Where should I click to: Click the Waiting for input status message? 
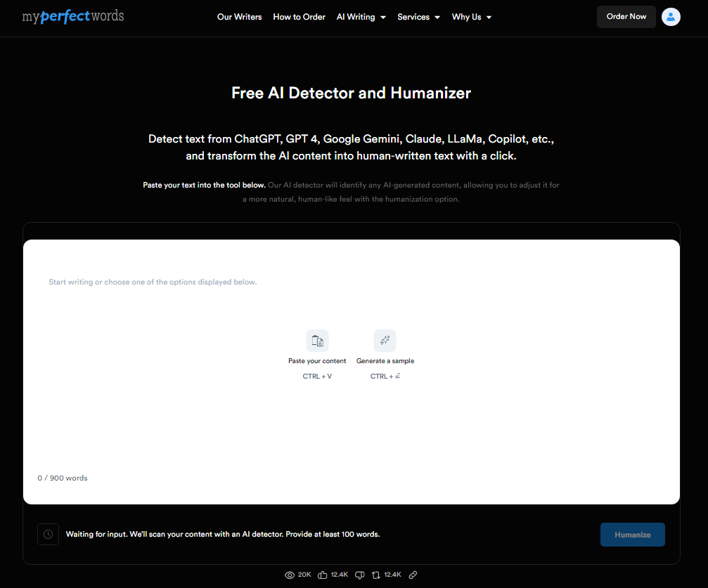click(x=223, y=535)
